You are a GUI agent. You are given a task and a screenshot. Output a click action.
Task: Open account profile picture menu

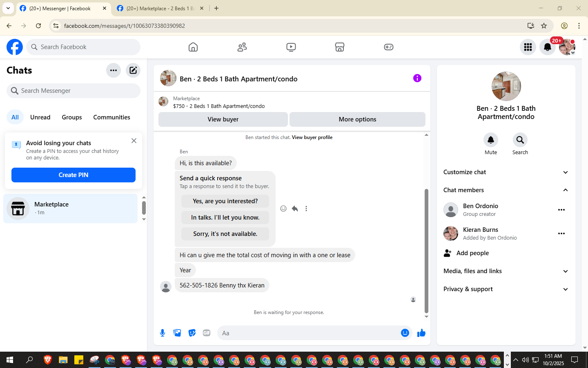pyautogui.click(x=567, y=47)
